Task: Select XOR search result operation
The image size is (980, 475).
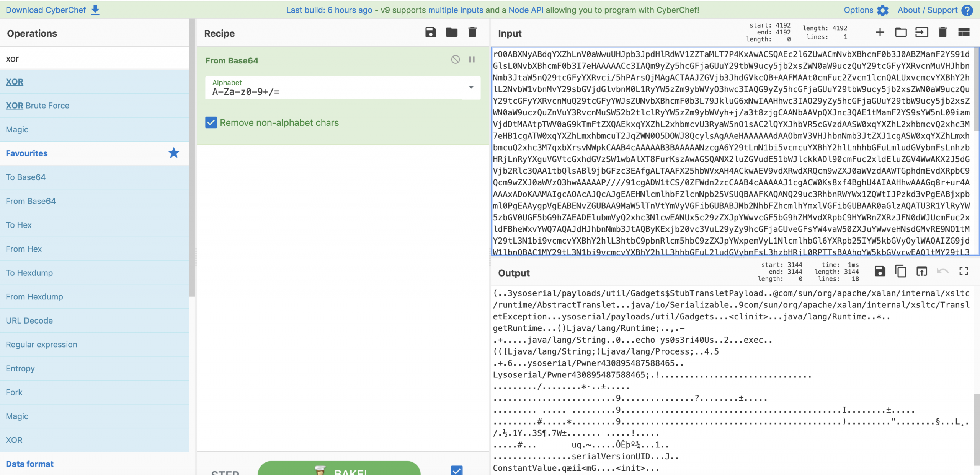Action: [95, 82]
